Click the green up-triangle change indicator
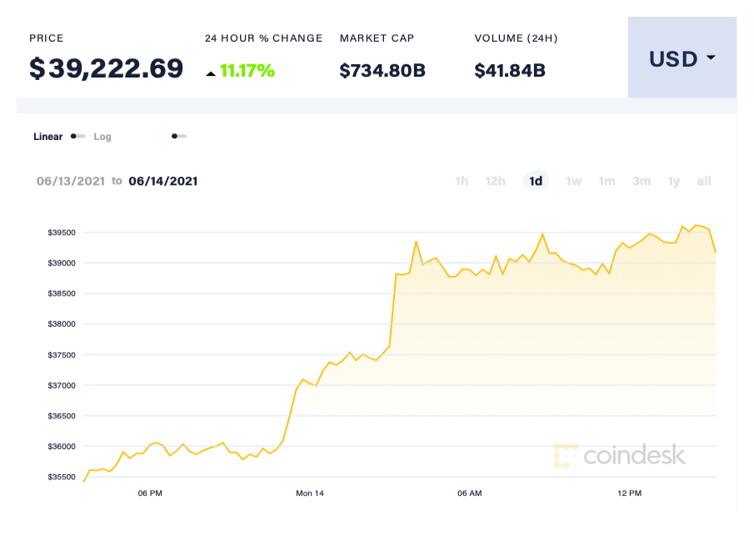This screenshot has height=560, width=754. coord(211,73)
